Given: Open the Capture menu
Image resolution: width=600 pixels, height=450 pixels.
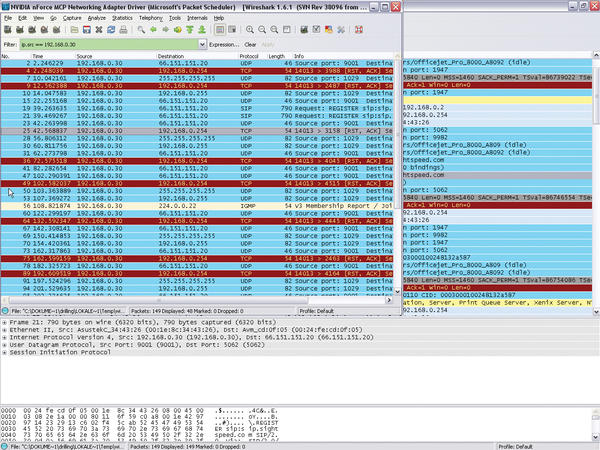Looking at the screenshot, I should (72, 18).
